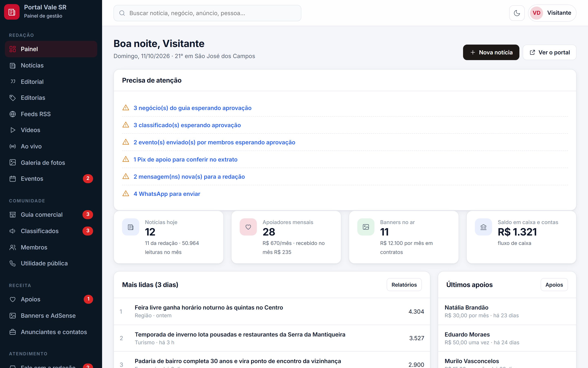The image size is (588, 368).
Task: Open Vídeos play icon
Action: coord(13,130)
